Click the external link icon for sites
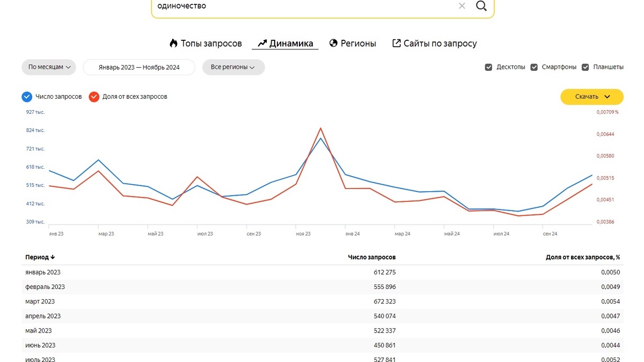Image resolution: width=644 pixels, height=362 pixels. click(x=397, y=44)
